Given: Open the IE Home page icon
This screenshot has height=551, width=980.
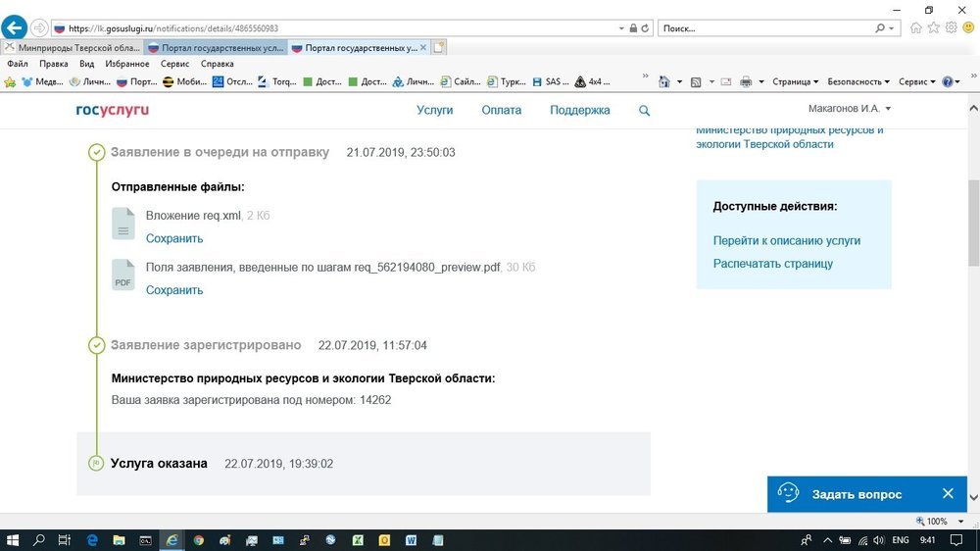Looking at the screenshot, I should (x=915, y=27).
